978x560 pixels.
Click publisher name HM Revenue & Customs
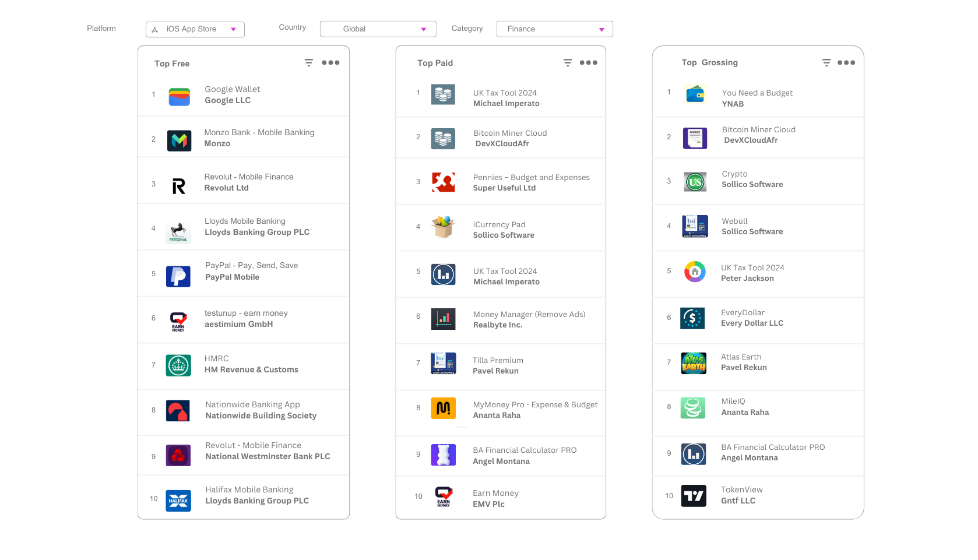[251, 369]
